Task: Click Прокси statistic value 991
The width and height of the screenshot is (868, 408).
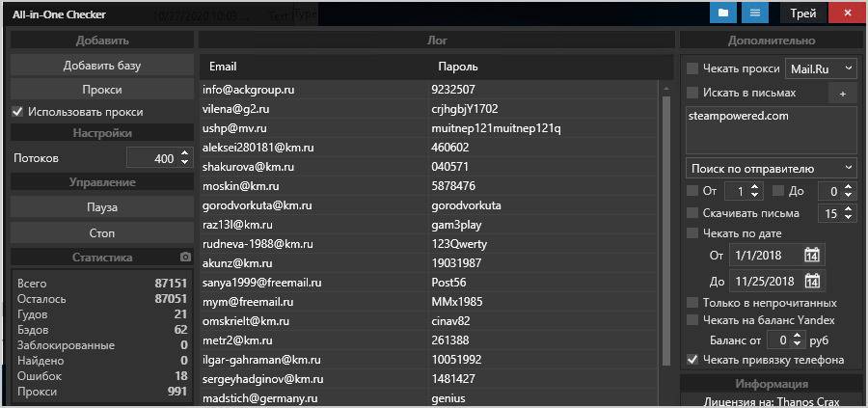Action: (177, 392)
